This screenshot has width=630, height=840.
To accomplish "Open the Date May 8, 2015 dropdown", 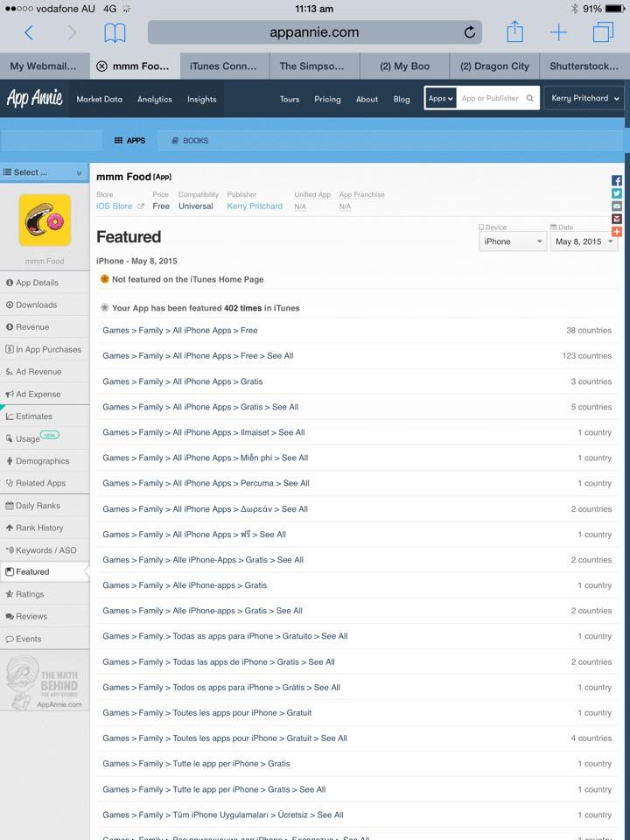I will [584, 241].
